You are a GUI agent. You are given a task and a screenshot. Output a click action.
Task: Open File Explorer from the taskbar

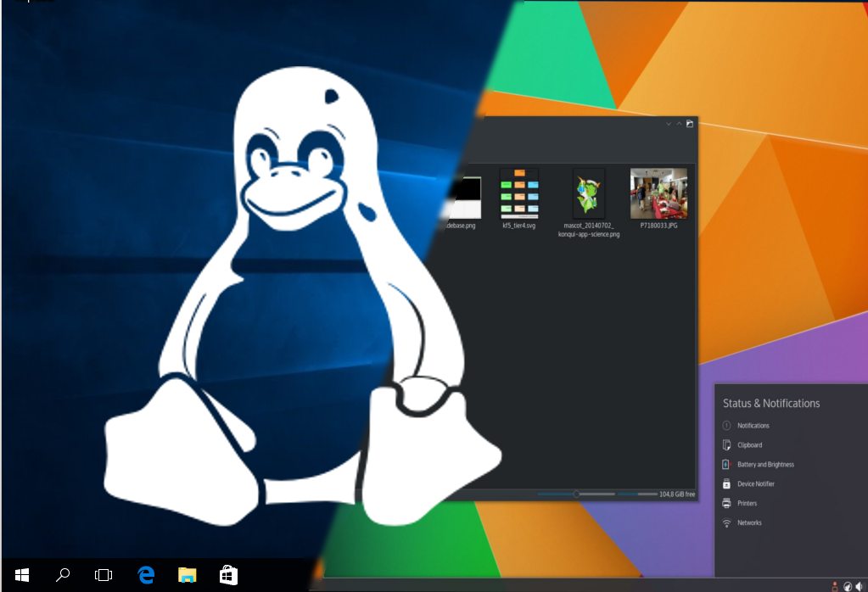click(187, 575)
